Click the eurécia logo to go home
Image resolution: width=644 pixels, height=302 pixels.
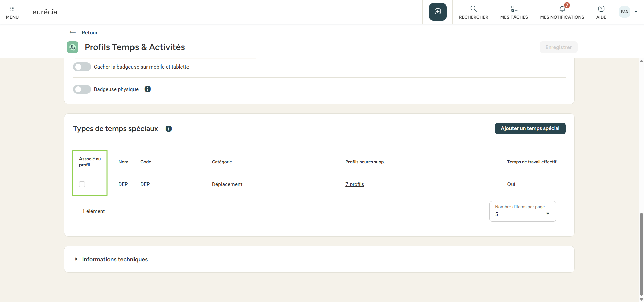click(45, 12)
